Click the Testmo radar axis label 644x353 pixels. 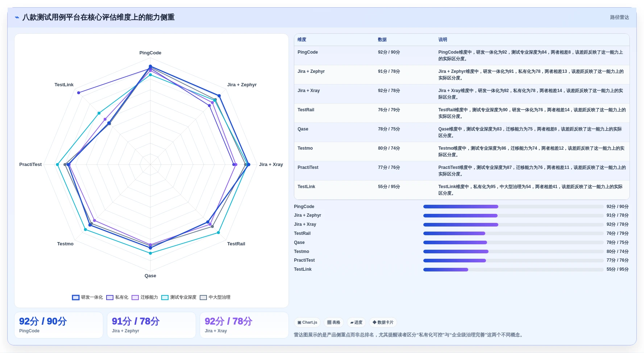pos(65,244)
